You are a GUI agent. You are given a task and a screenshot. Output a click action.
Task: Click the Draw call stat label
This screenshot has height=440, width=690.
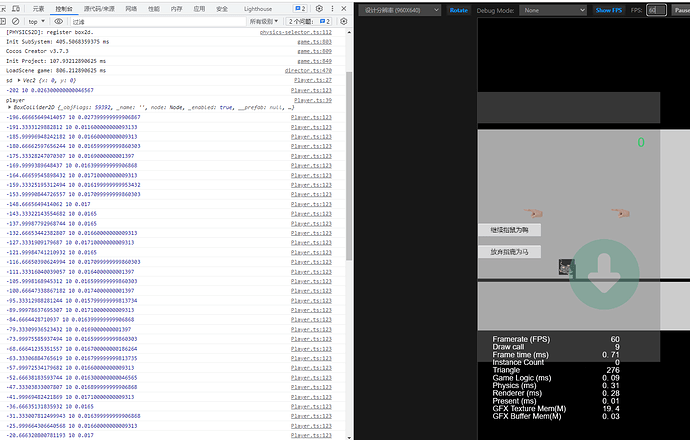coord(508,347)
